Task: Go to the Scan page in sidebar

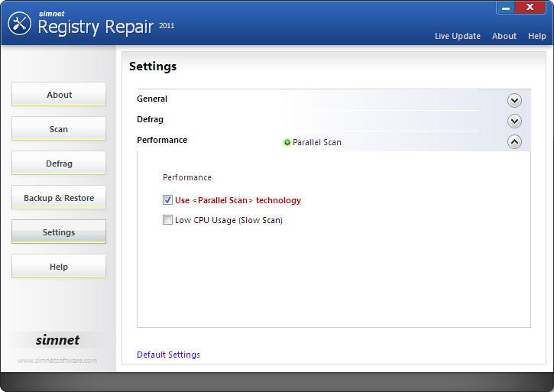Action: point(59,129)
